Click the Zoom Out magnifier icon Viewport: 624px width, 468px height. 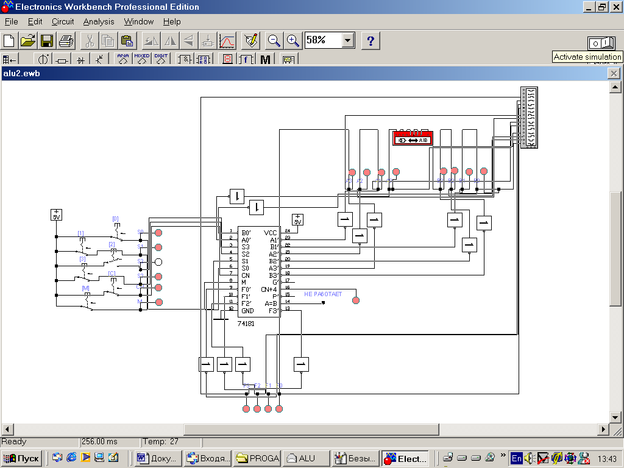tap(274, 41)
